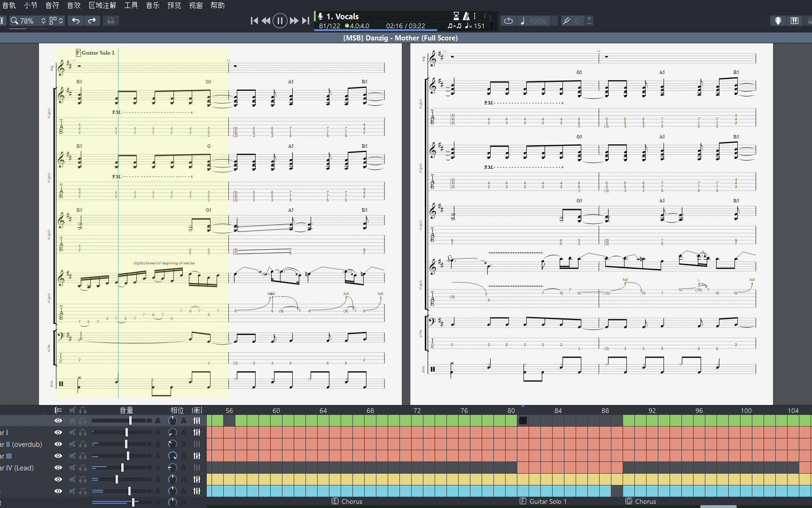812x508 pixels.
Task: Click the print icon in toolbar
Action: pyautogui.click(x=110, y=21)
